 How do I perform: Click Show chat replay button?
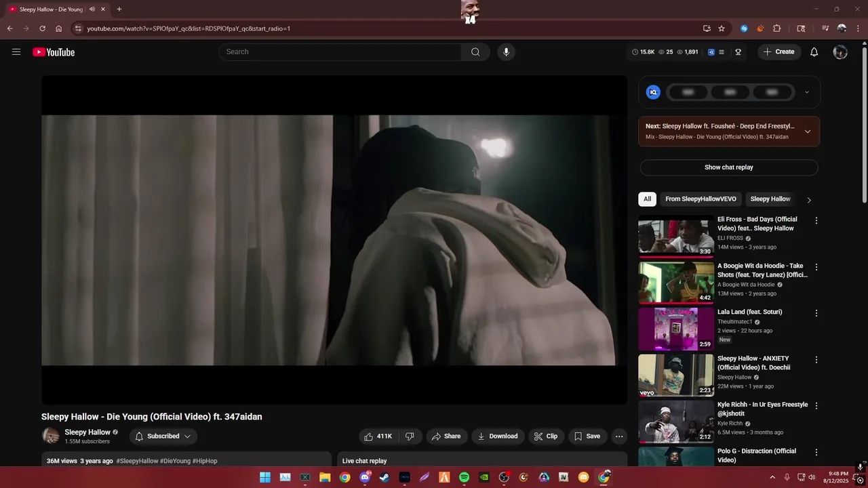[x=729, y=167]
